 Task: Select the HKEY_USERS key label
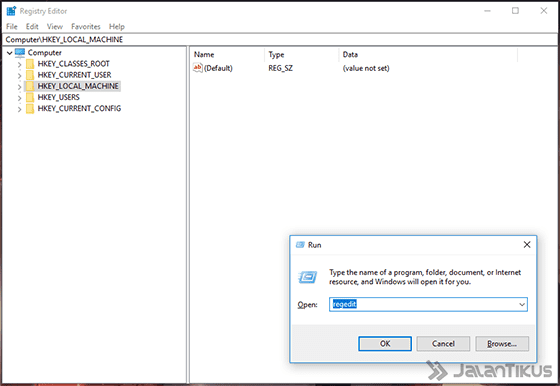(59, 97)
